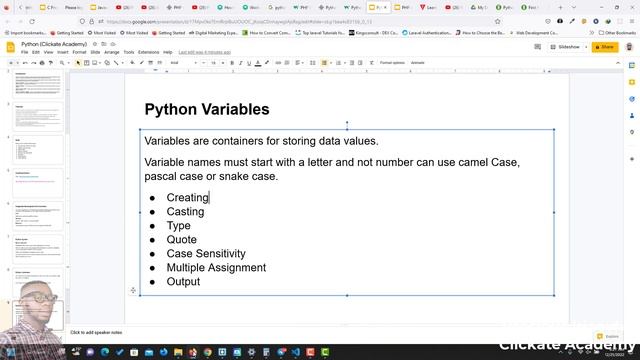Increase the font size
Viewport: 640px width, 360px height.
pos(223,63)
